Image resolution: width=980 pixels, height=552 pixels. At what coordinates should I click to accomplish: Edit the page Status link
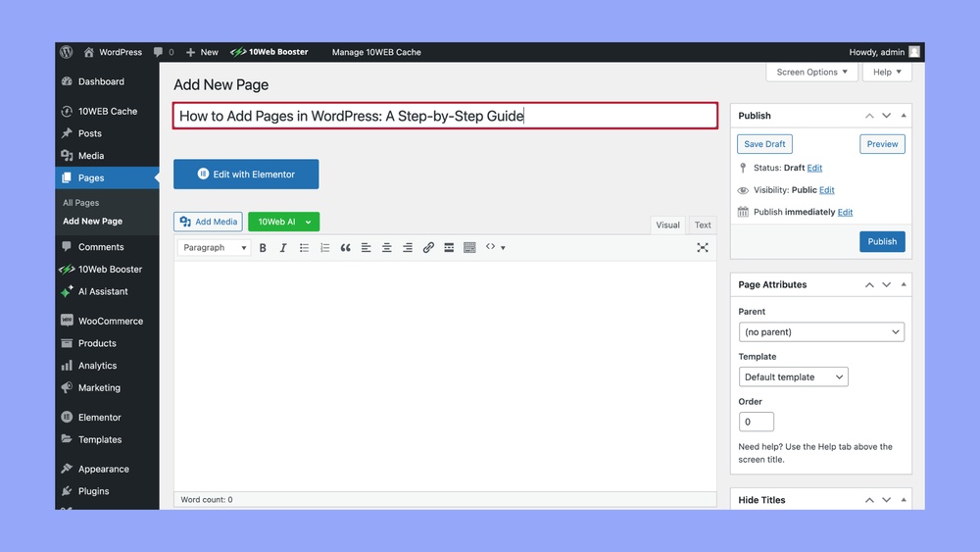[814, 168]
